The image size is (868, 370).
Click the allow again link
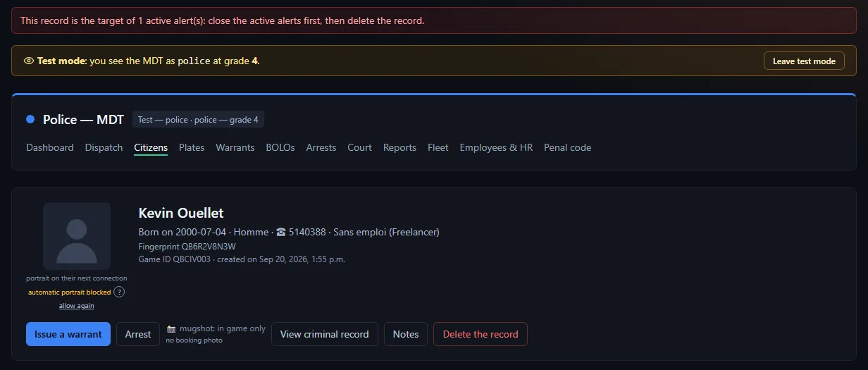77,306
